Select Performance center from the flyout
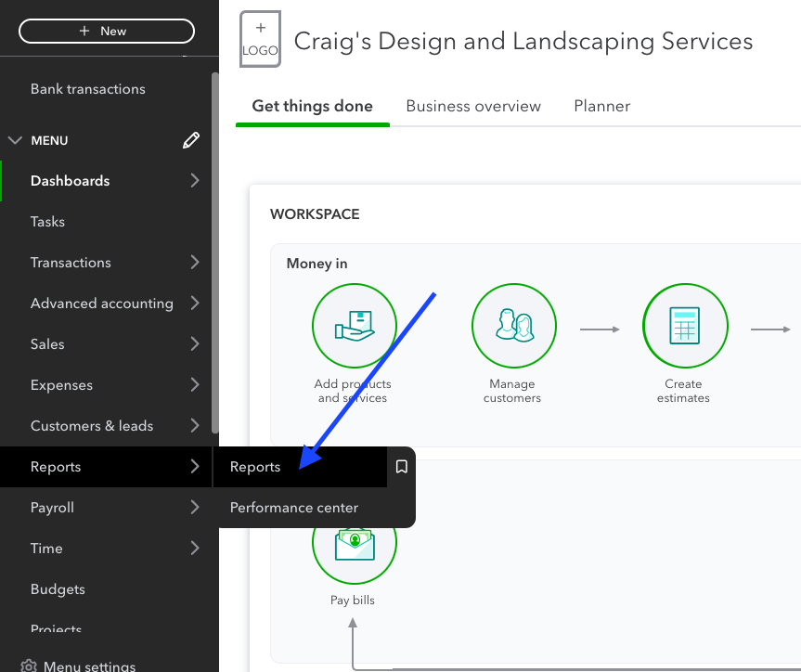 pos(294,508)
